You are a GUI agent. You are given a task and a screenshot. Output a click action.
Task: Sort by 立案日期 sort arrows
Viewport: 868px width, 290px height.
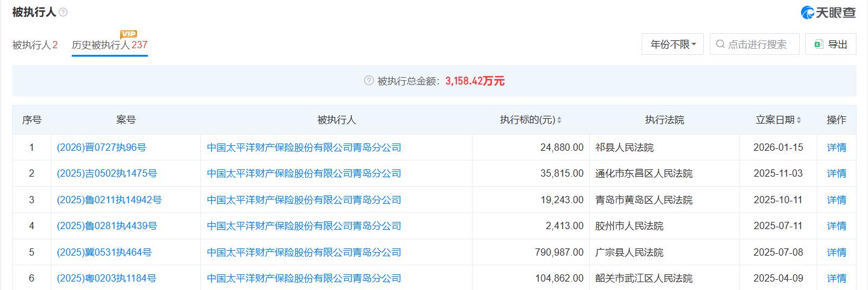(x=799, y=120)
